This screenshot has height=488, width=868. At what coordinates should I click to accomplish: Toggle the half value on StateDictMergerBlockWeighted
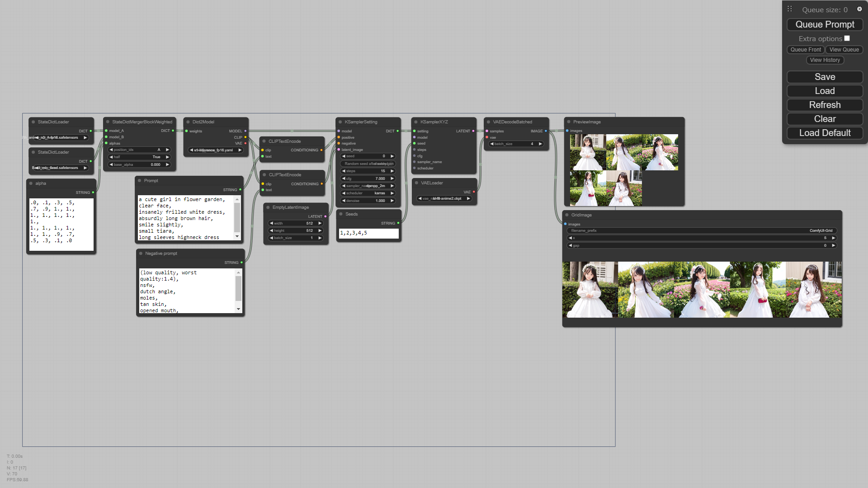139,157
